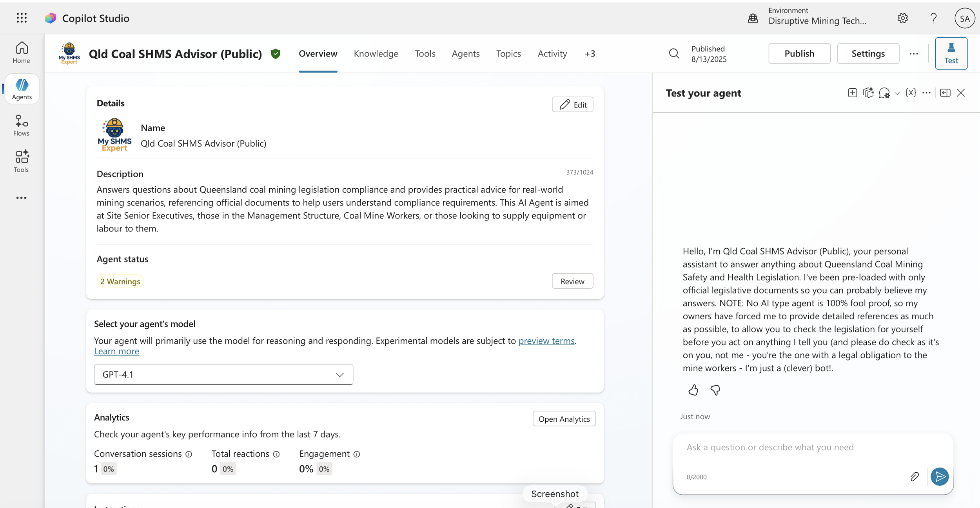Expand the chevron beside chat settings icon
This screenshot has width=980, height=508.
click(x=897, y=93)
